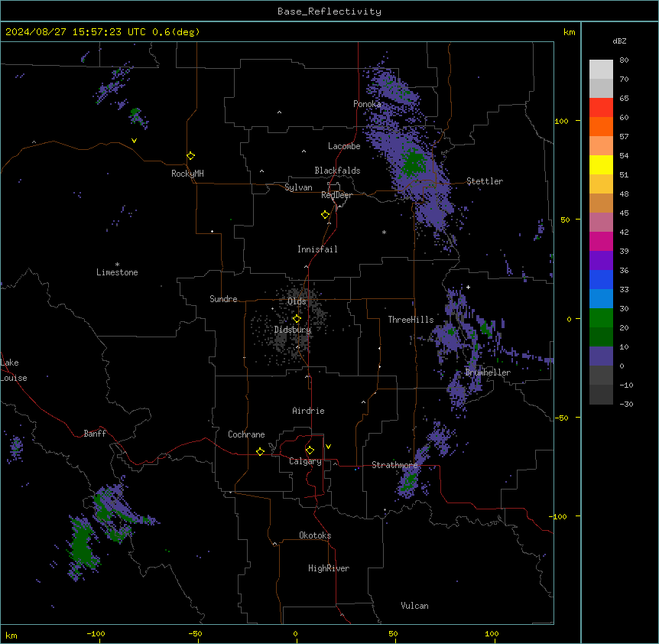659x644 pixels.
Task: Click the RockyMH label
Action: [187, 174]
